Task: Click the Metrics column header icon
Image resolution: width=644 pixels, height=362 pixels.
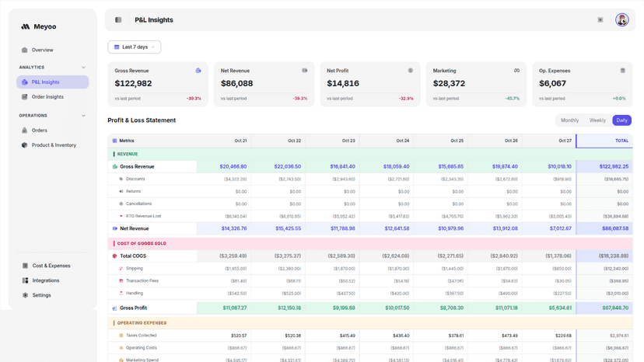Action: click(x=114, y=141)
